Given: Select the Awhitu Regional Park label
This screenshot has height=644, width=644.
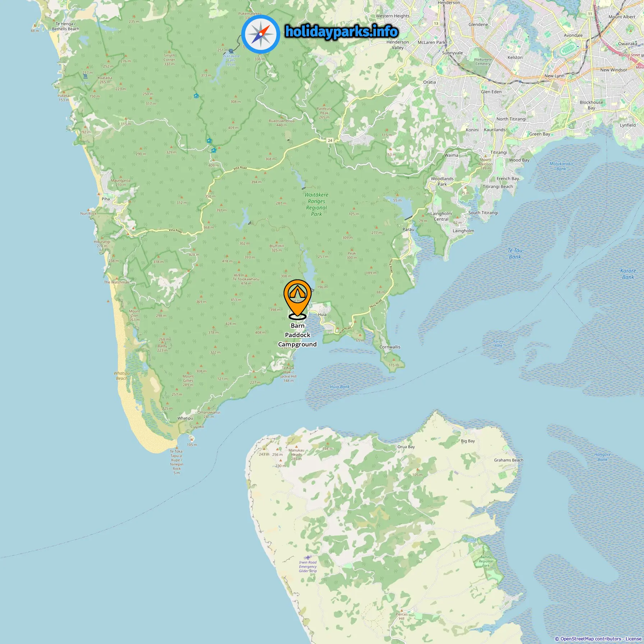Looking at the screenshot, I should [486, 561].
